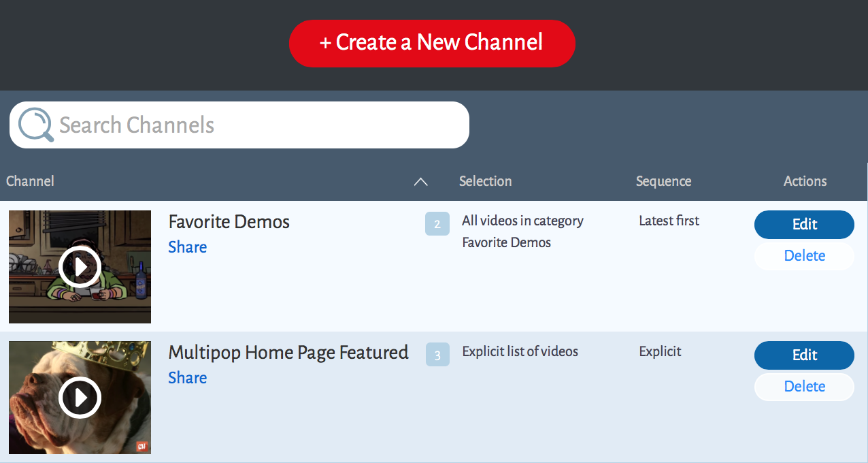This screenshot has width=868, height=463.
Task: Select the Actions column header
Action: (805, 180)
